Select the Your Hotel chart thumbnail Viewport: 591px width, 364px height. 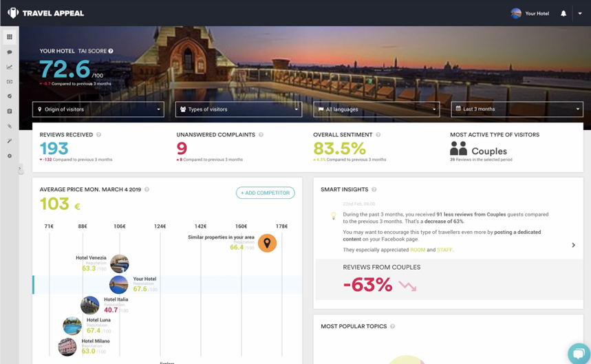coord(119,284)
